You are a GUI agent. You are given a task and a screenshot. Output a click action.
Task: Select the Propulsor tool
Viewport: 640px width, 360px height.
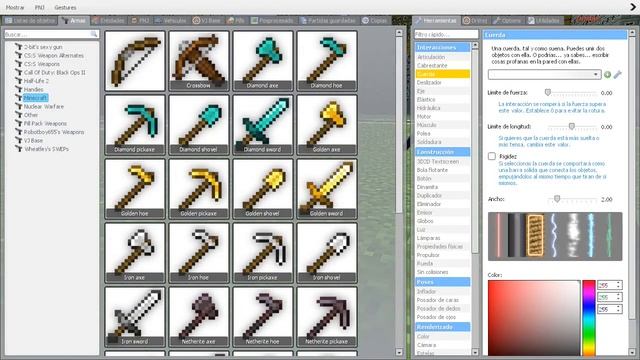(x=442, y=255)
